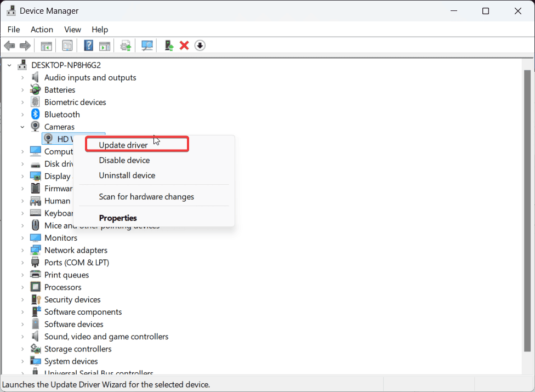Click the Update device driver toolbar icon
Viewport: 535px width, 392px height.
coord(126,46)
